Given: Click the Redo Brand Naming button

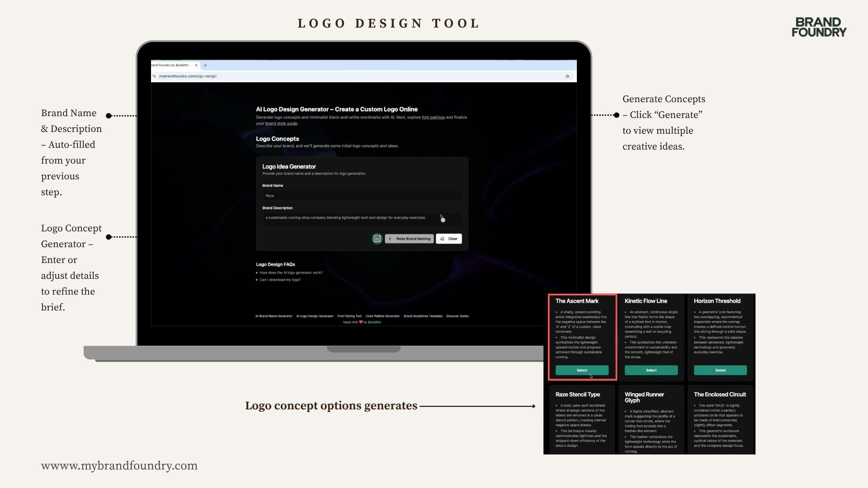Looking at the screenshot, I should tap(409, 239).
